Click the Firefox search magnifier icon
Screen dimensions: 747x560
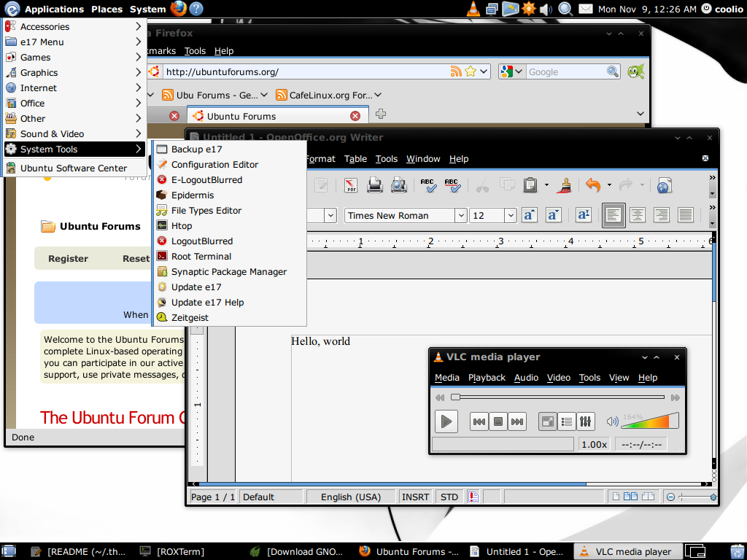613,71
